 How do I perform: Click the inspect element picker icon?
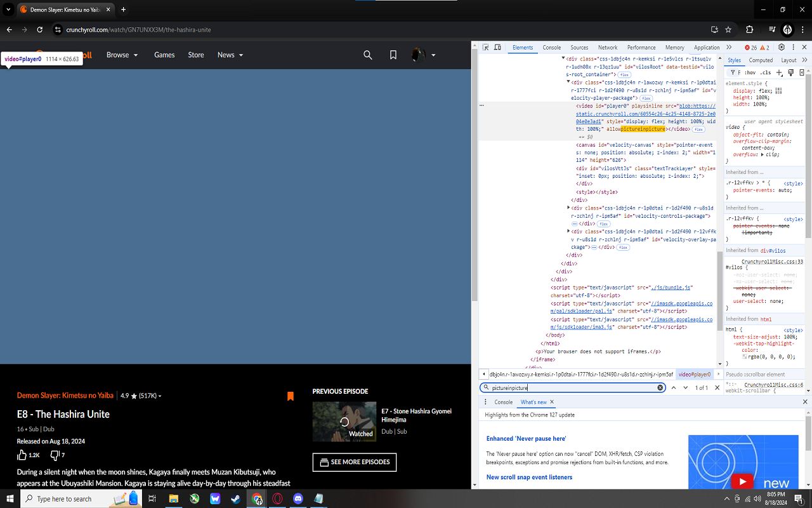[485, 48]
